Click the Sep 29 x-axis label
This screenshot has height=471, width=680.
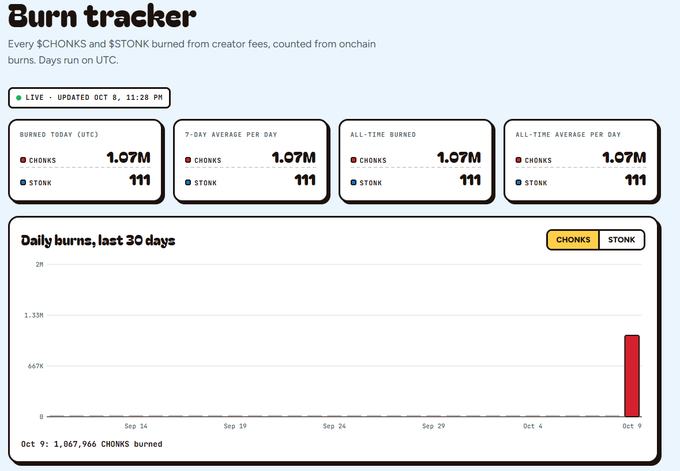(434, 426)
